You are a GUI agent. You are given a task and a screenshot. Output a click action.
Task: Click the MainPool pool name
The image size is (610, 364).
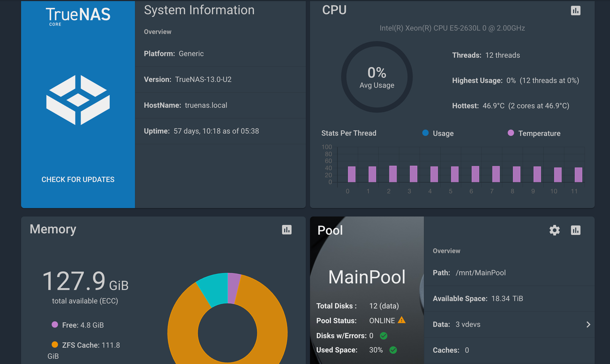point(367,277)
